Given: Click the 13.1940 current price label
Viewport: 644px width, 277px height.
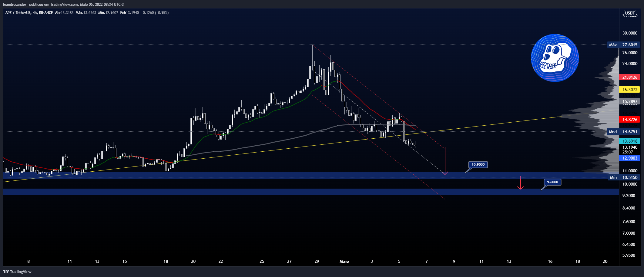Looking at the screenshot, I should [x=630, y=147].
